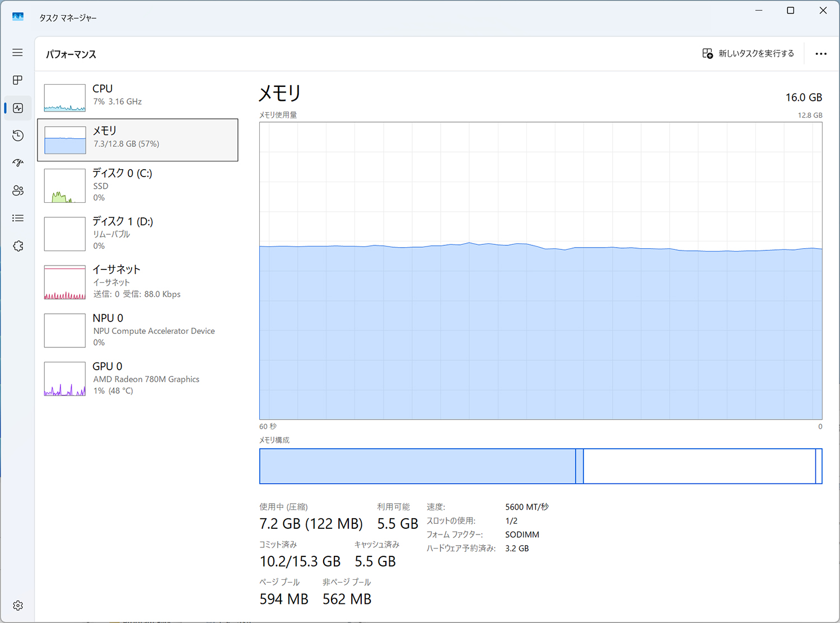Click 新しいタスクを実行する button

(748, 54)
